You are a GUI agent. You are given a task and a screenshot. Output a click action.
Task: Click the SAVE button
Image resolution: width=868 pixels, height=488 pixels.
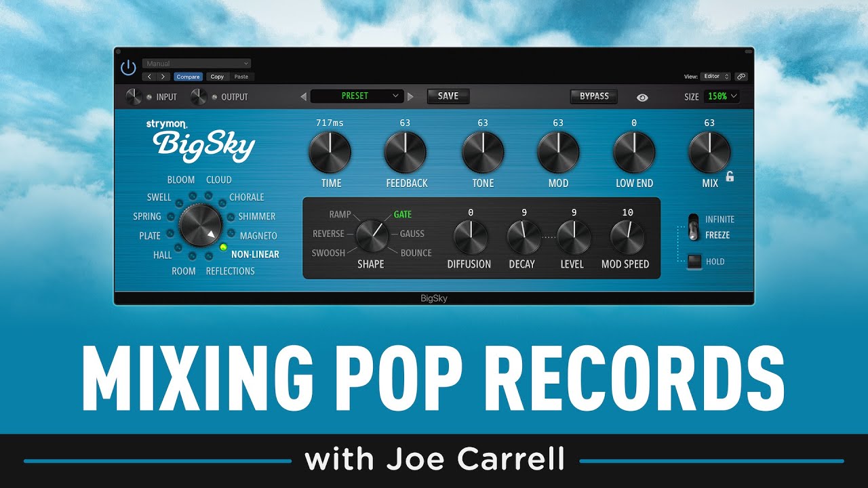pos(448,96)
